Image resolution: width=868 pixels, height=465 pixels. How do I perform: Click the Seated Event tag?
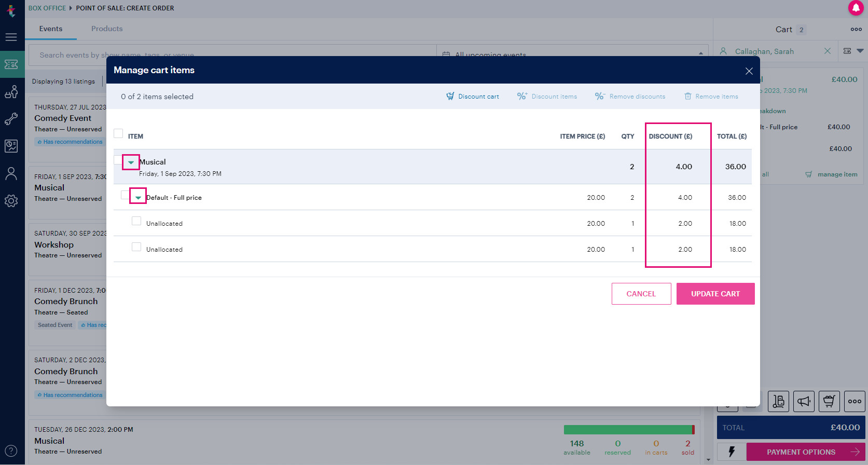pyautogui.click(x=55, y=325)
